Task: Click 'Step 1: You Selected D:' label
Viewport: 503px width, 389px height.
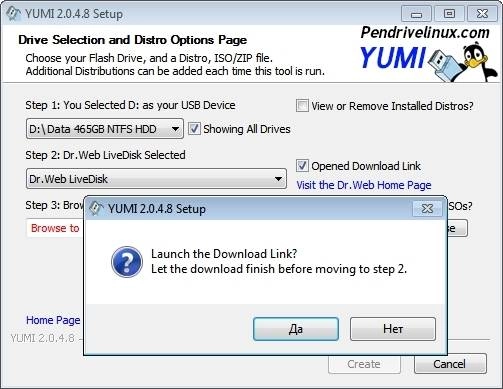Action: (130, 105)
